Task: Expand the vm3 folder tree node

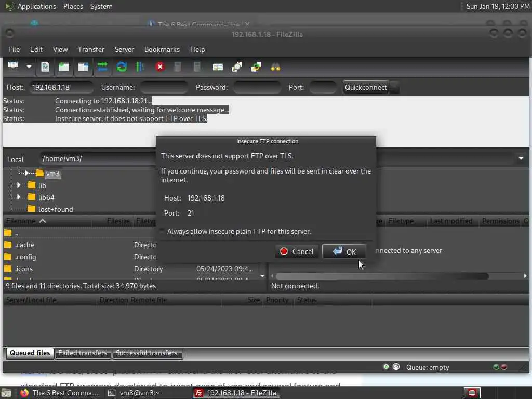Action: click(x=26, y=174)
